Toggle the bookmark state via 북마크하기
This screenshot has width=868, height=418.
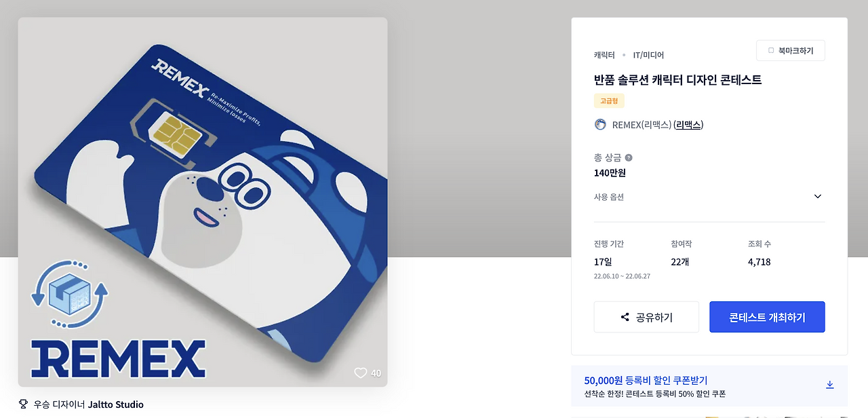pyautogui.click(x=790, y=50)
